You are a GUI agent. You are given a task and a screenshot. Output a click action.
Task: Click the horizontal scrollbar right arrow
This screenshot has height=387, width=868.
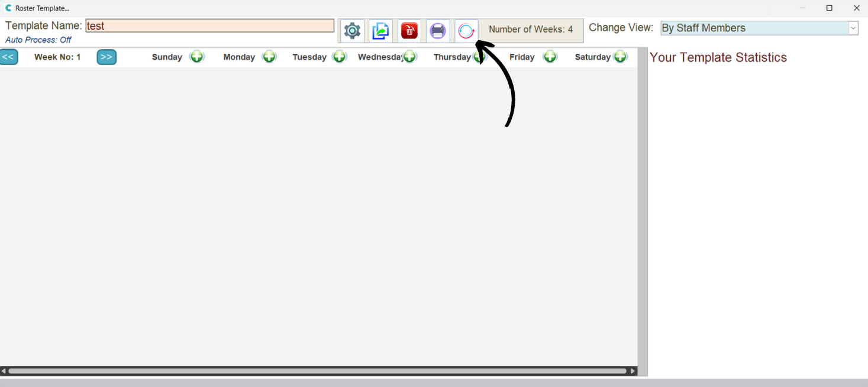coord(633,371)
